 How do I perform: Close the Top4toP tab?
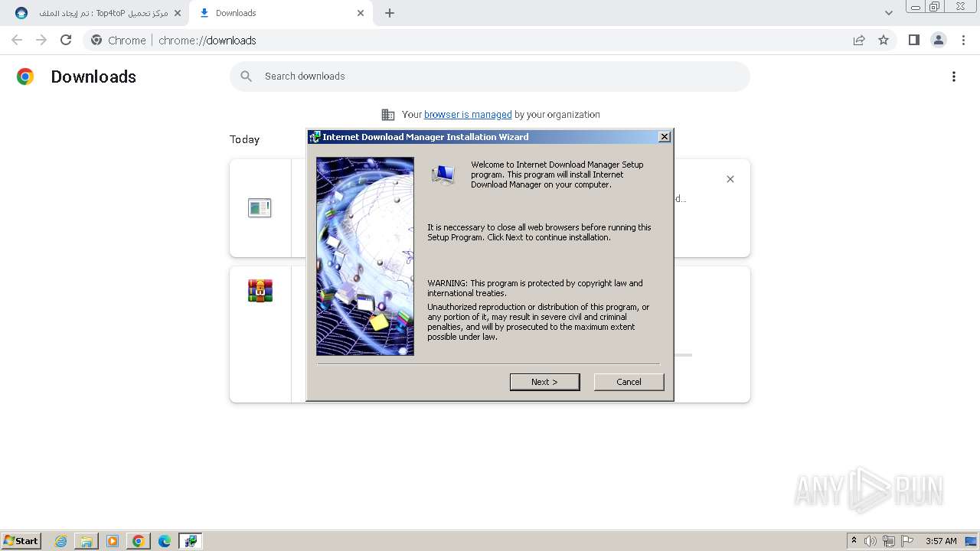tap(178, 13)
